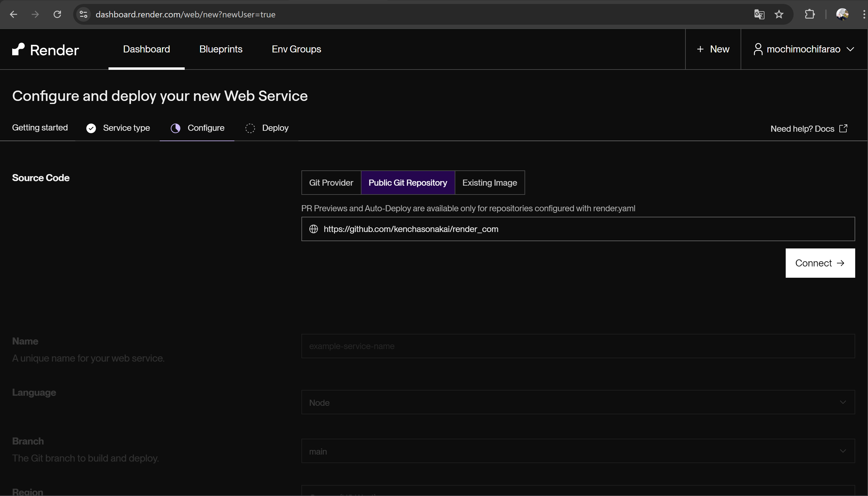Viewport: 868px width, 496px height.
Task: Open the Branch main dropdown
Action: click(x=578, y=451)
